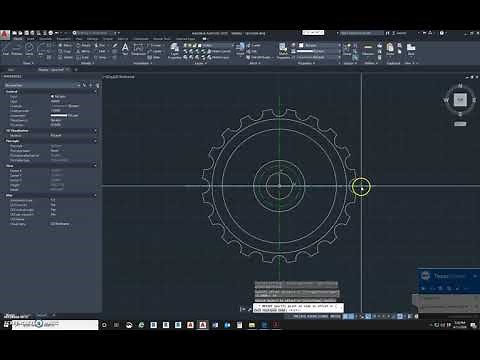Click the title bar search field

[x=361, y=33]
